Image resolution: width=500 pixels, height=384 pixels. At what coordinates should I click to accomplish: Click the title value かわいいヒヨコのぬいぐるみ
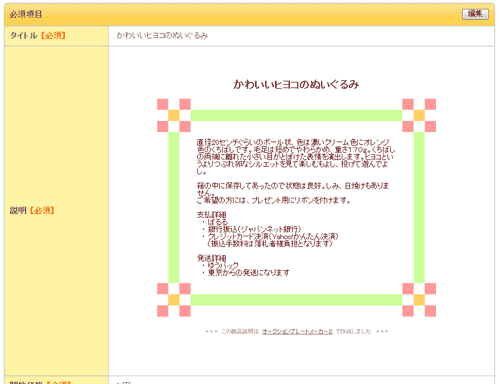[162, 35]
